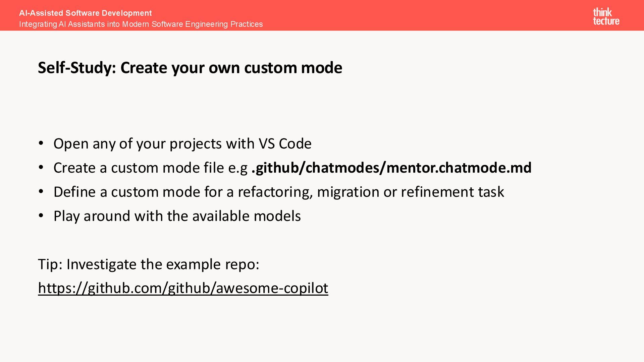Click the bullet point before 'Define a custom mode'

click(41, 192)
